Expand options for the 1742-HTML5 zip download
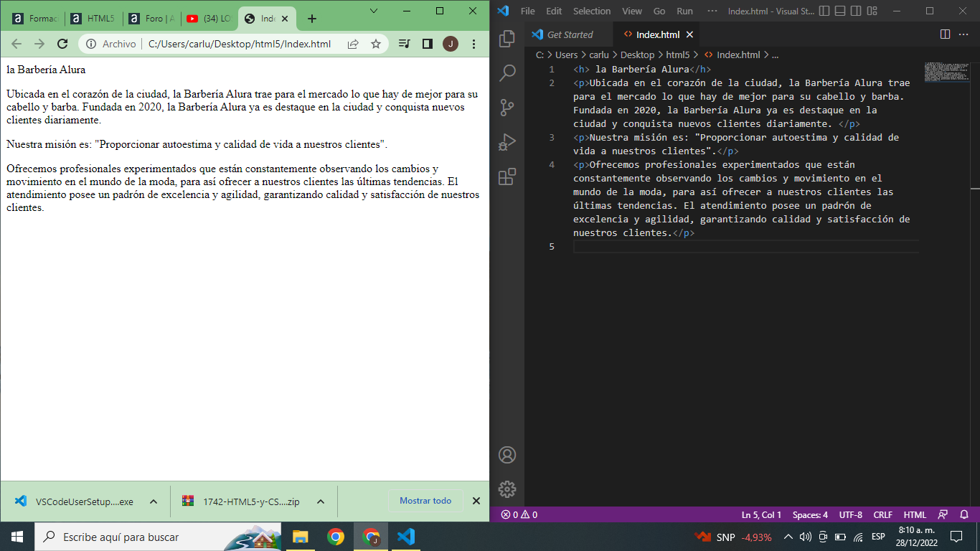 coord(321,501)
